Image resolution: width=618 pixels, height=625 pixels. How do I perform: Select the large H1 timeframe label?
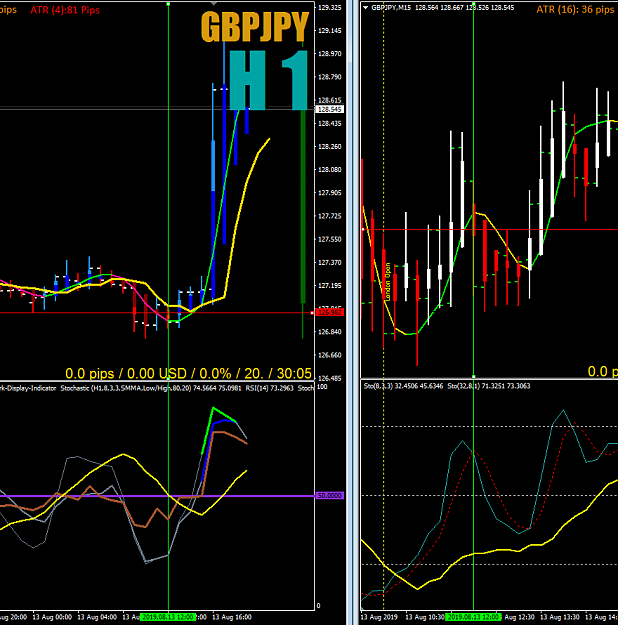[x=269, y=80]
